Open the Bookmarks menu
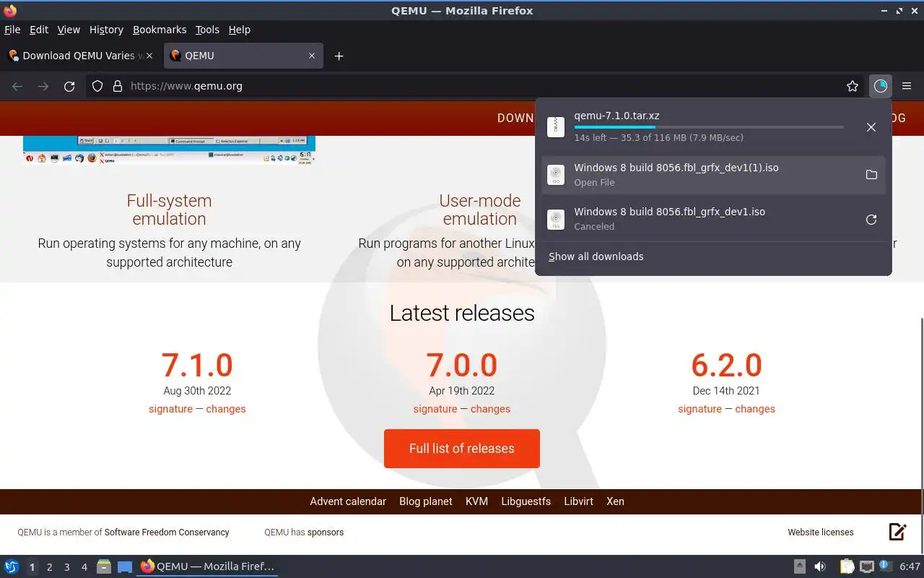Screen dimensions: 924x578 point(160,30)
